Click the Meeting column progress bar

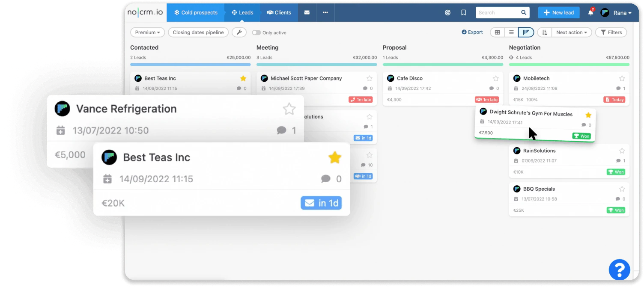[317, 65]
